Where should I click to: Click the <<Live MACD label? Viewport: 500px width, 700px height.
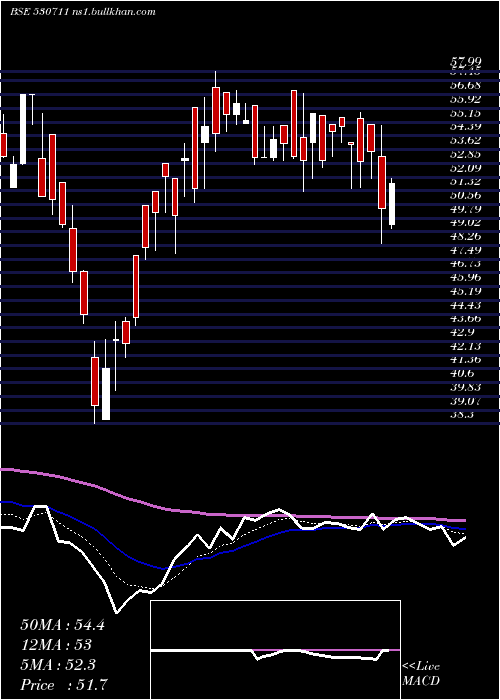[421, 674]
